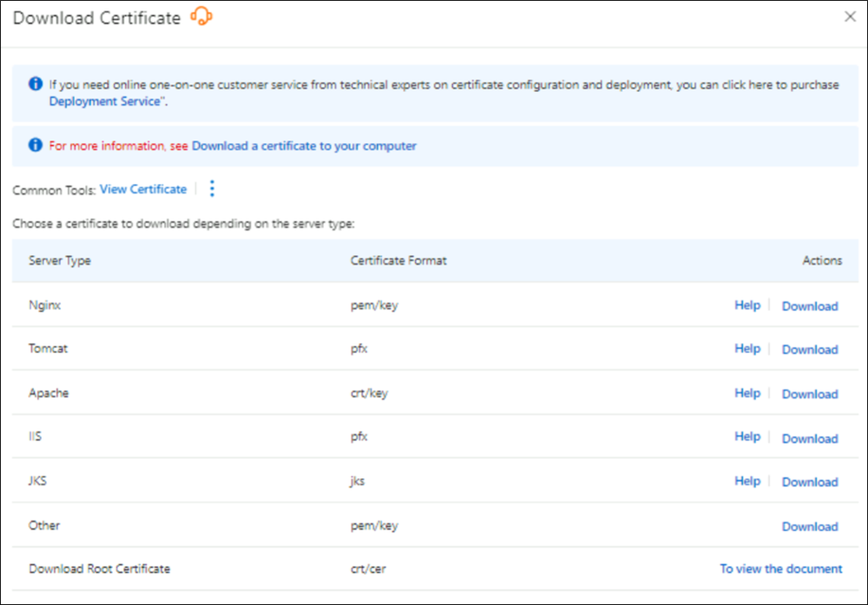Download the JKS certificate

point(810,482)
